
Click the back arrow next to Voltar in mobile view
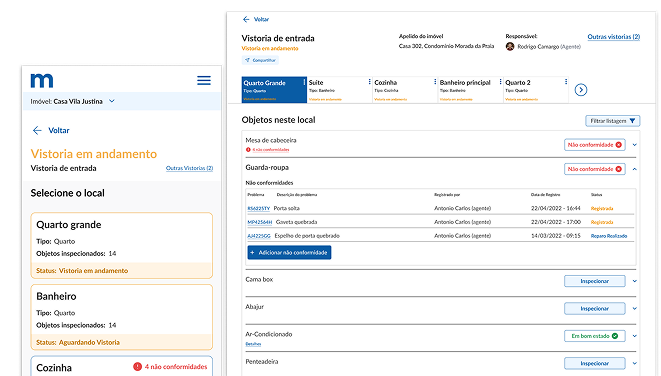point(37,131)
